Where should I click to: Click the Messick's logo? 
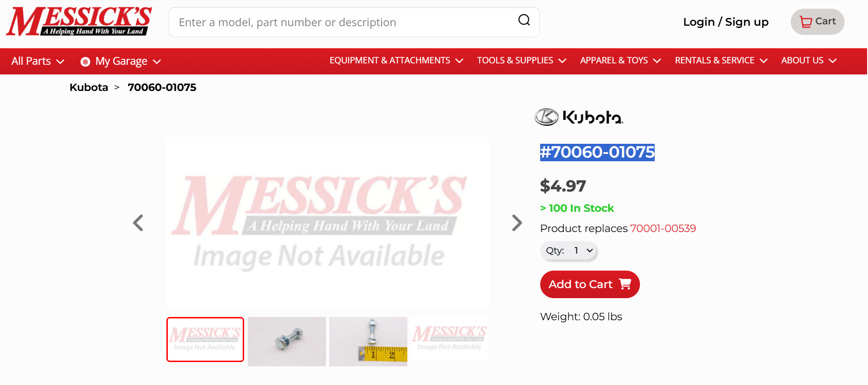tap(79, 22)
